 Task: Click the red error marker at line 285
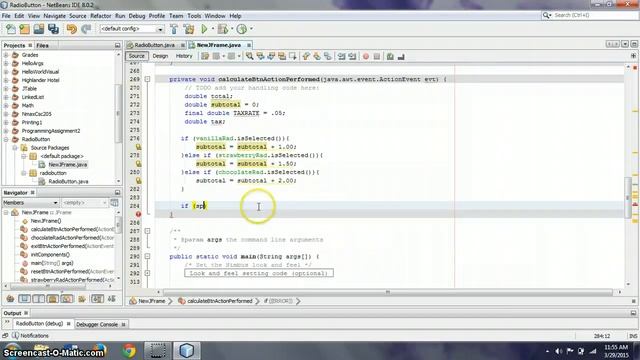[x=138, y=214]
